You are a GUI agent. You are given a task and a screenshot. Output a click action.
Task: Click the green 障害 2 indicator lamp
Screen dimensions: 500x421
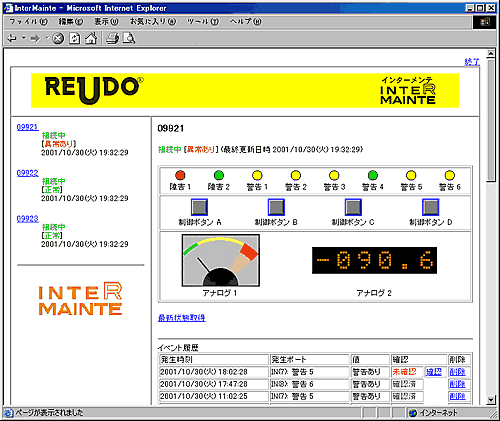[219, 175]
